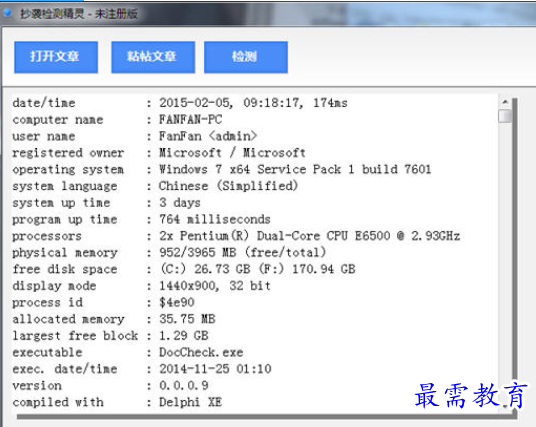Click the 'program up time' label
536x427 pixels.
coord(65,219)
